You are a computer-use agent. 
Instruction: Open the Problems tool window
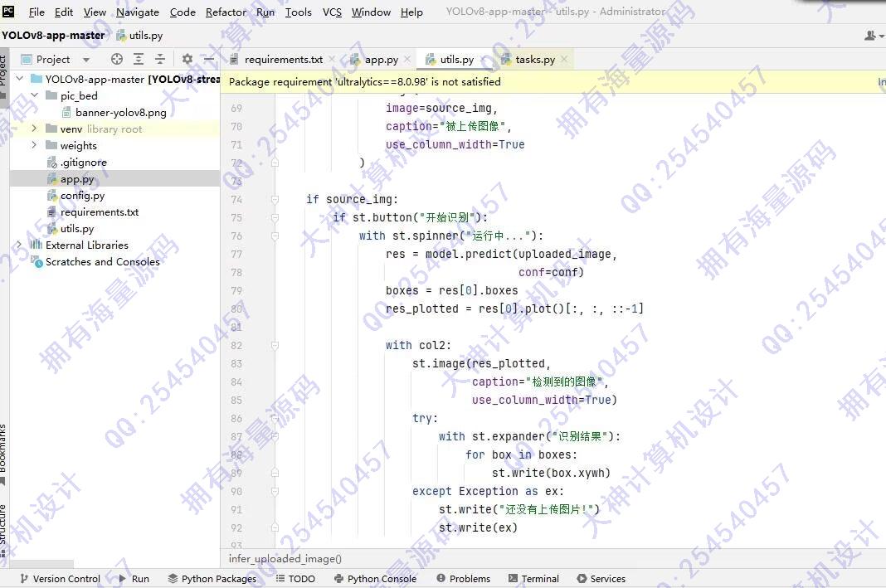pyautogui.click(x=463, y=579)
